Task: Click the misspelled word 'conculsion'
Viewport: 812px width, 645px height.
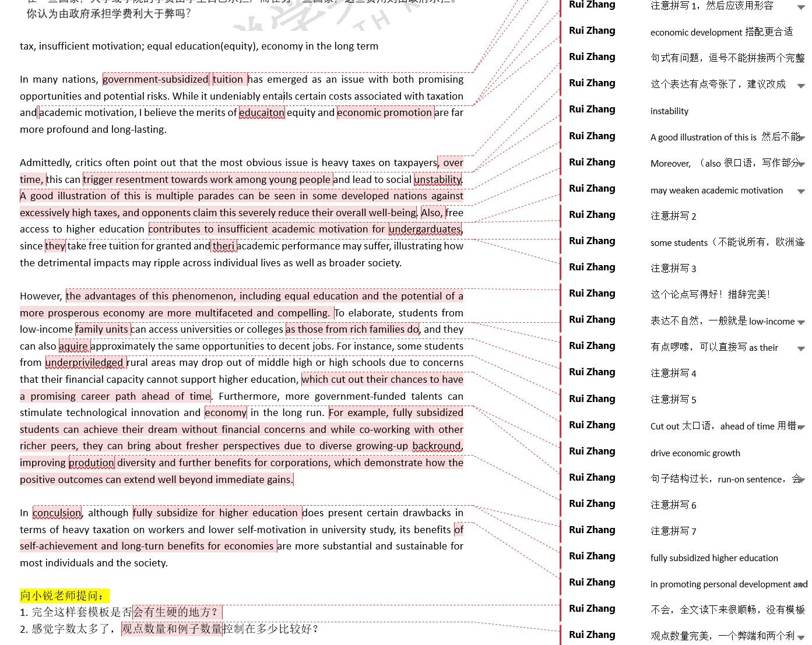Action: point(57,513)
